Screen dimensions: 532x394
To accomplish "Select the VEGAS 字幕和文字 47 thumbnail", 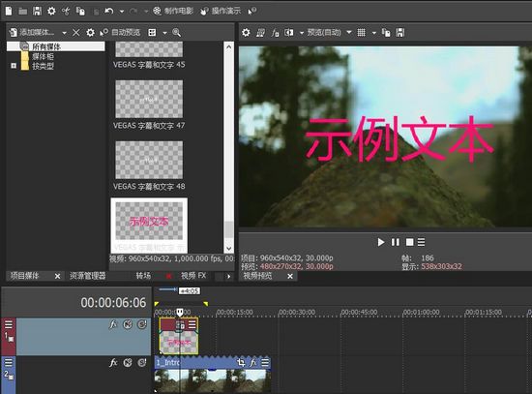I will click(149, 99).
